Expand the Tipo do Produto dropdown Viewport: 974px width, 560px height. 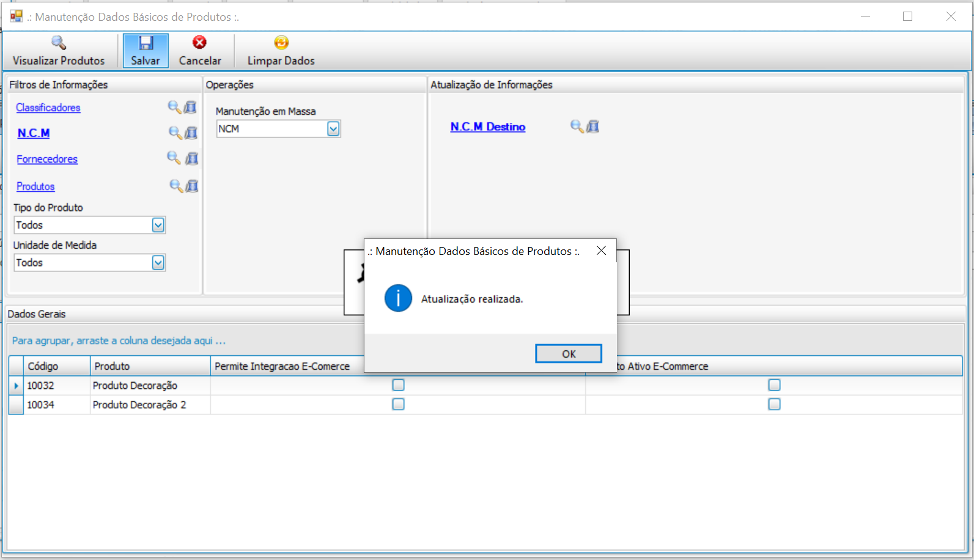pyautogui.click(x=158, y=225)
